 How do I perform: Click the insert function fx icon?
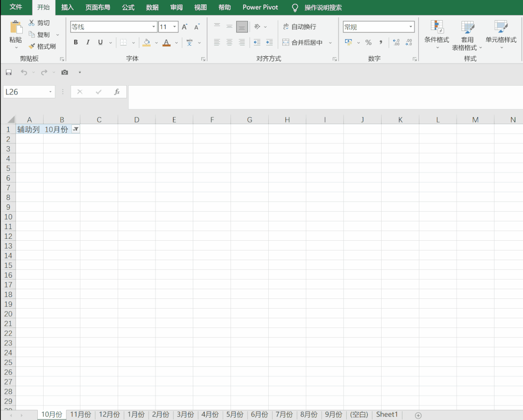(x=117, y=92)
